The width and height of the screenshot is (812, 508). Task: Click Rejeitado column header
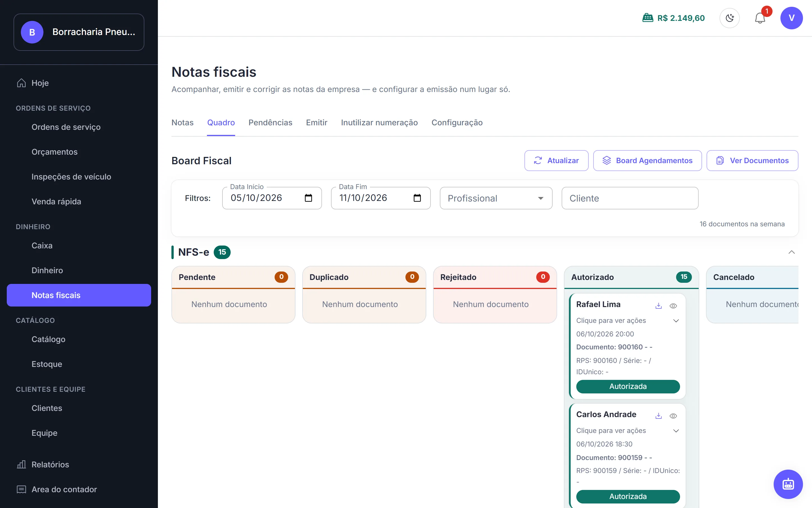(495, 277)
